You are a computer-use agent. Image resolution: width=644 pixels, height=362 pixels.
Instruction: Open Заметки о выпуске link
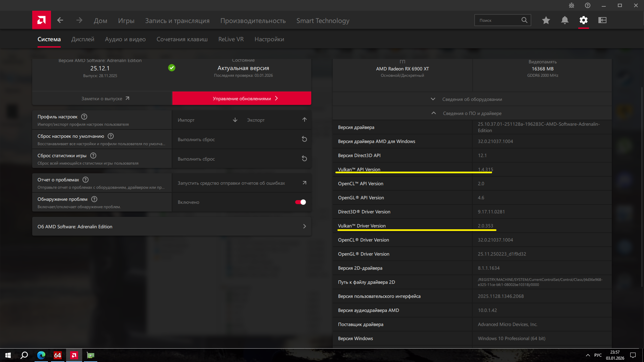click(105, 99)
